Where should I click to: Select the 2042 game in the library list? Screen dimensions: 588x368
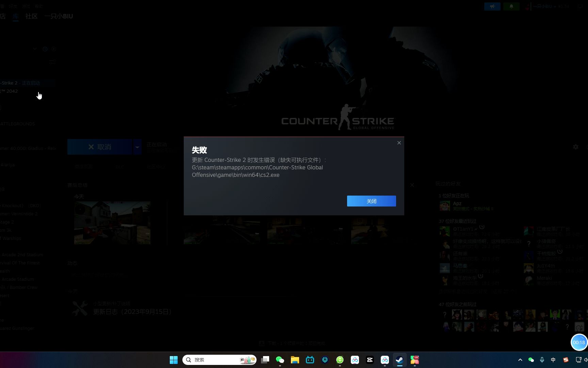tap(9, 91)
